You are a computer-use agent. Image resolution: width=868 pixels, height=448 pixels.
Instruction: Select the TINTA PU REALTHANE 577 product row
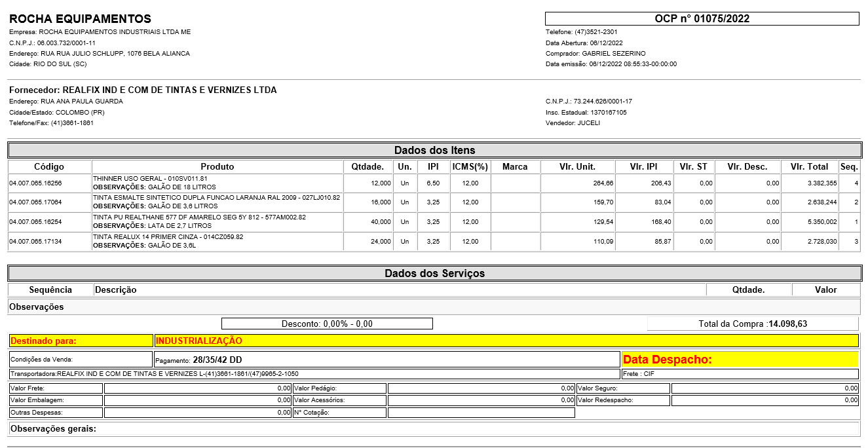[x=217, y=222]
